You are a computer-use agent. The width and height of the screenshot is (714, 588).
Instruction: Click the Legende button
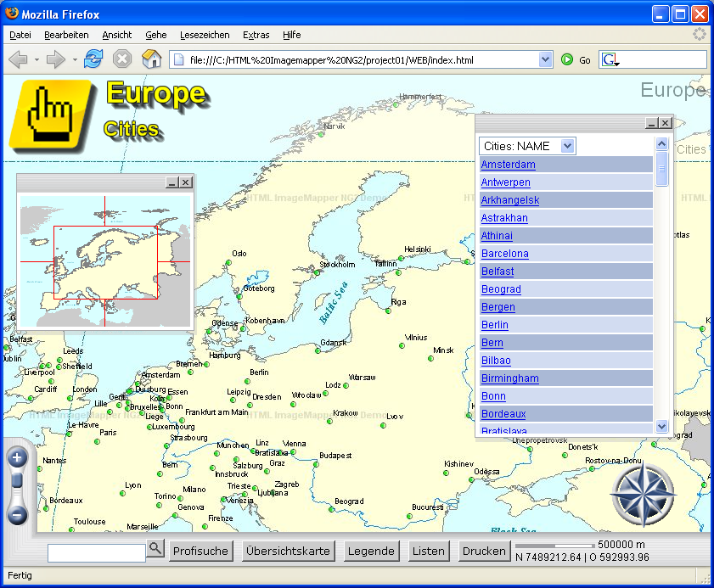coord(371,551)
